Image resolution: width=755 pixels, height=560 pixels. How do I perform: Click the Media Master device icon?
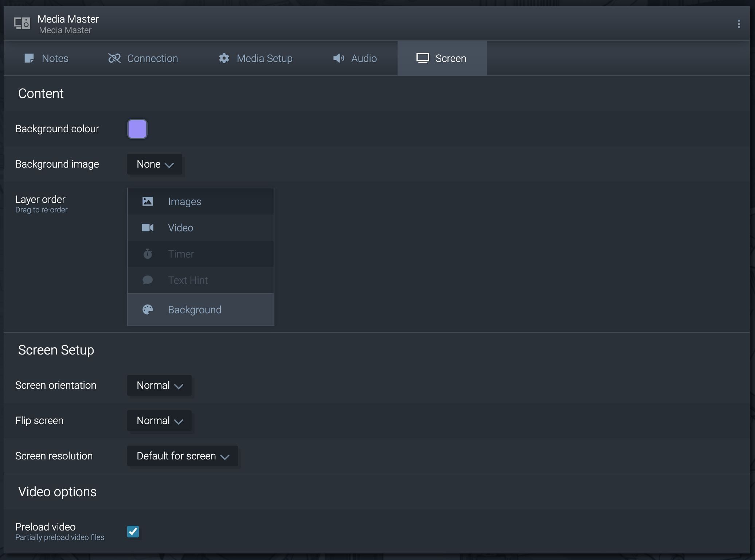coord(22,23)
